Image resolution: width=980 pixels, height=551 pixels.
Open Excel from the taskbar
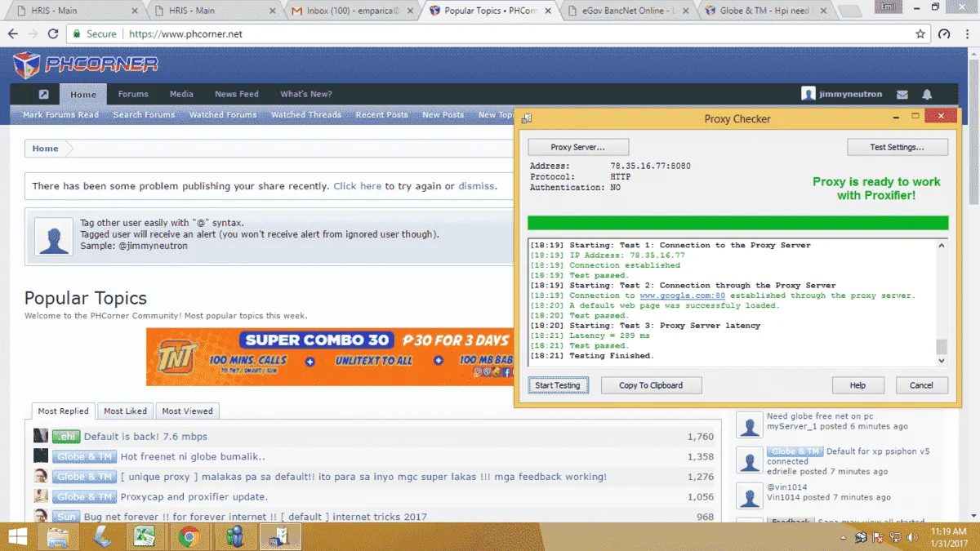tap(145, 536)
